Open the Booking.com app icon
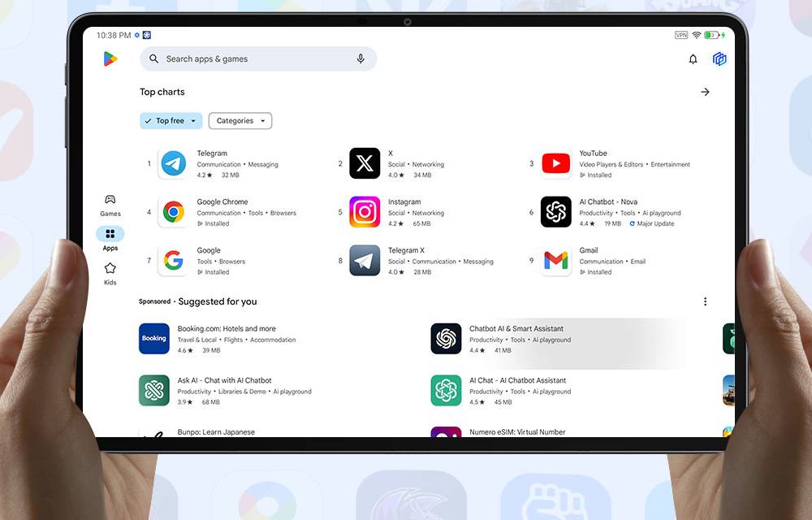812x520 pixels. pos(153,339)
